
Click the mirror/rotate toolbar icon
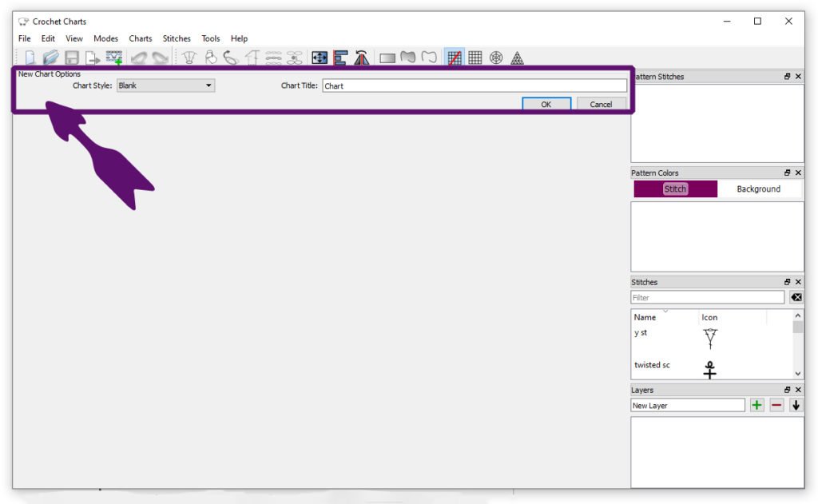(362, 58)
